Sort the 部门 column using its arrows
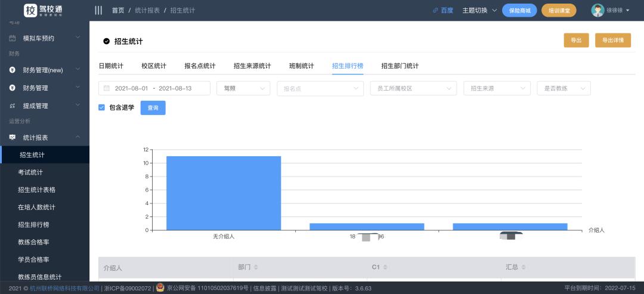 coord(256,267)
